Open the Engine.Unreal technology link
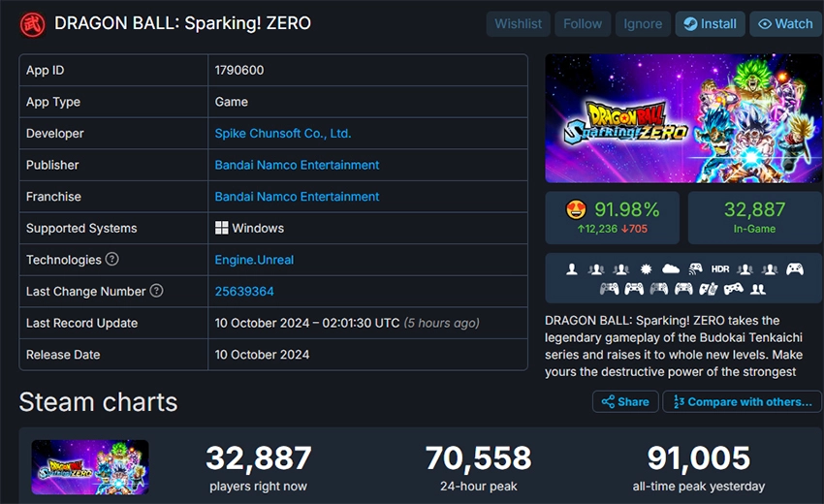This screenshot has width=824, height=504. pyautogui.click(x=254, y=260)
